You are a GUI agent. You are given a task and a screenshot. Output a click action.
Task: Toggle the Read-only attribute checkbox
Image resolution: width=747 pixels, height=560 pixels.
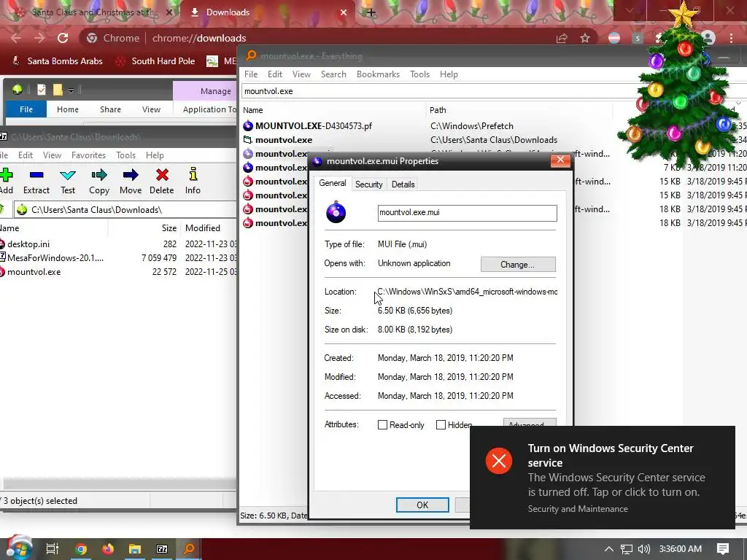click(382, 425)
